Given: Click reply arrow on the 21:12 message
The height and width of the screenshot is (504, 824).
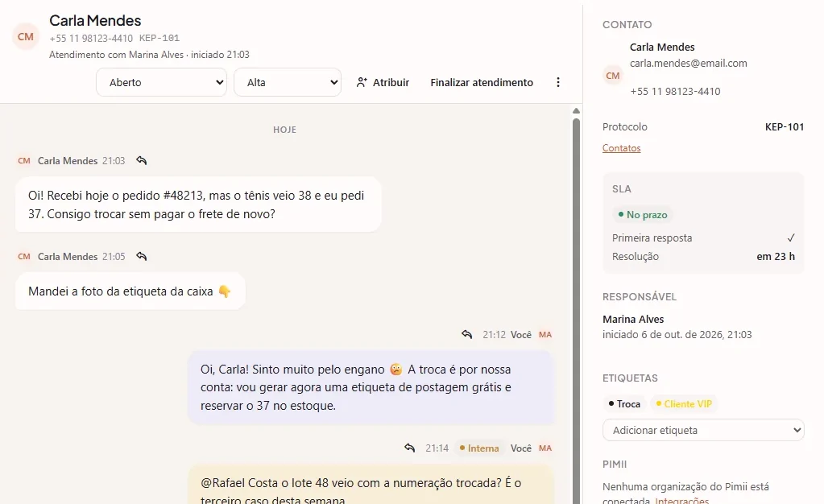Looking at the screenshot, I should pos(466,334).
